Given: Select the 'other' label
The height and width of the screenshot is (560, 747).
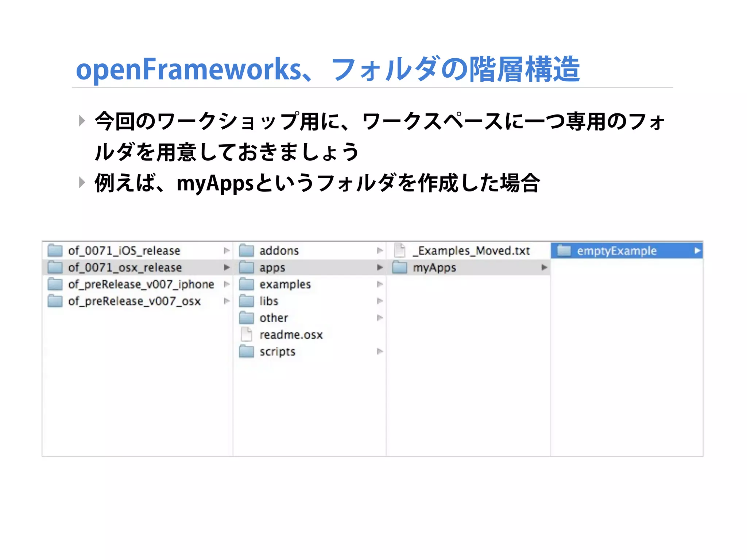Looking at the screenshot, I should [274, 318].
